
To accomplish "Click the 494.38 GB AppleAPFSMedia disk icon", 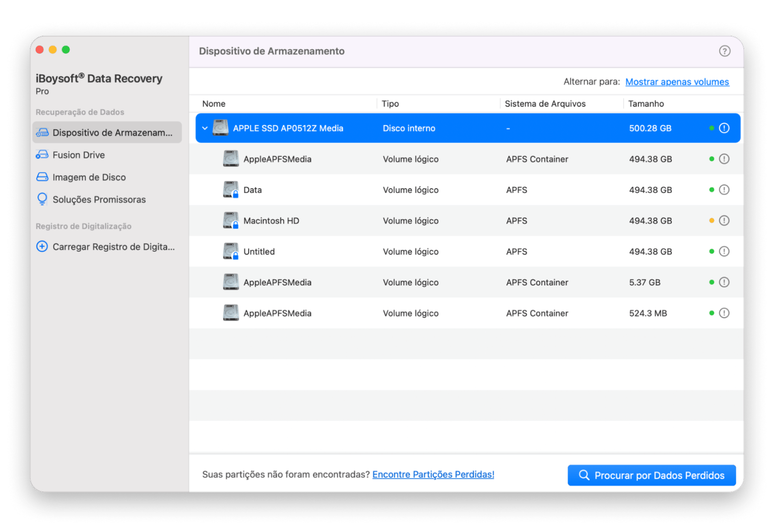I will [231, 159].
